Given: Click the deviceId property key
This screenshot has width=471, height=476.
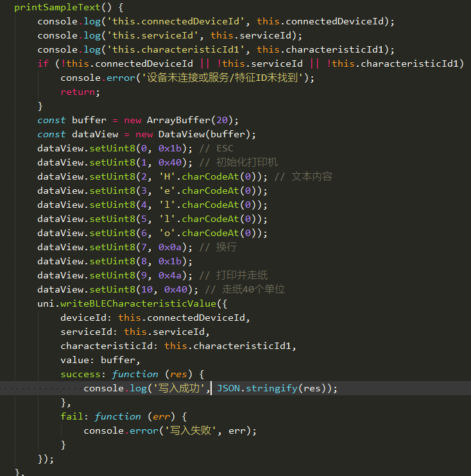Looking at the screenshot, I should (83, 318).
